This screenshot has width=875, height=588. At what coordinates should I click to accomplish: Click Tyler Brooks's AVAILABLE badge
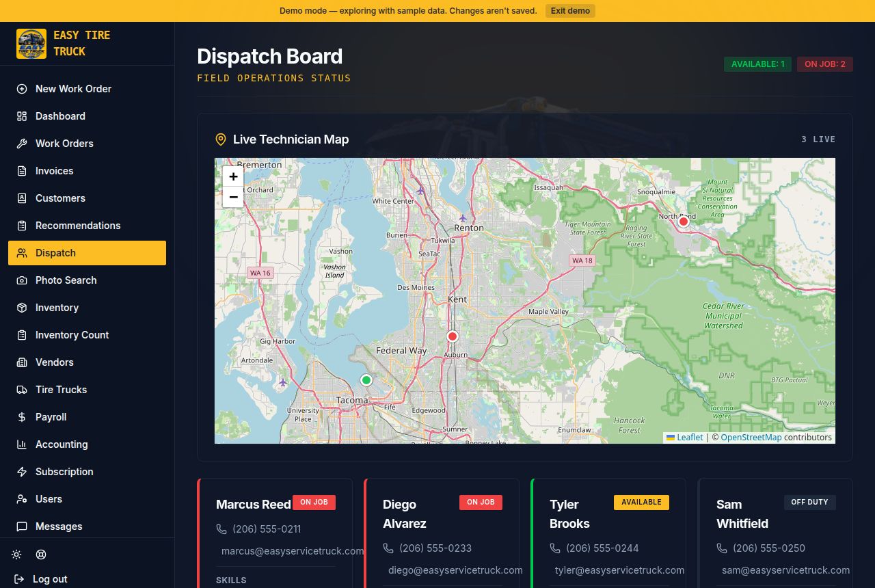pyautogui.click(x=641, y=502)
